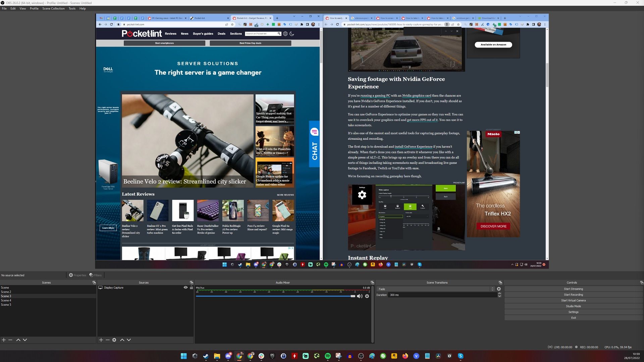Add a new scene with the plus icon
Image resolution: width=644 pixels, height=362 pixels.
(x=4, y=340)
